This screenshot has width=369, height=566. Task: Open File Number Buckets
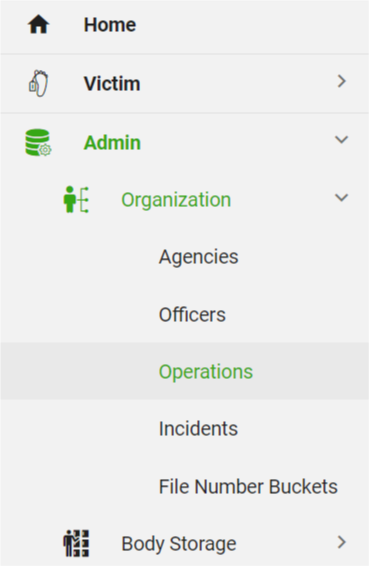tap(248, 486)
